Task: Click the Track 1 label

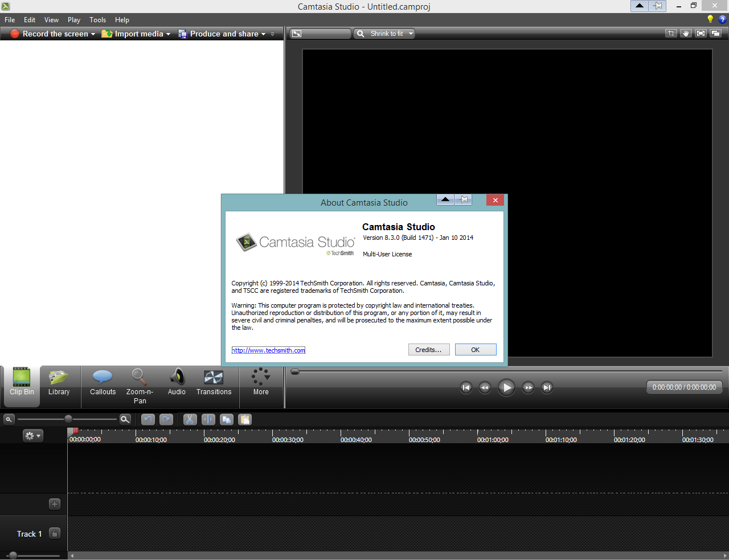Action: pyautogui.click(x=29, y=534)
